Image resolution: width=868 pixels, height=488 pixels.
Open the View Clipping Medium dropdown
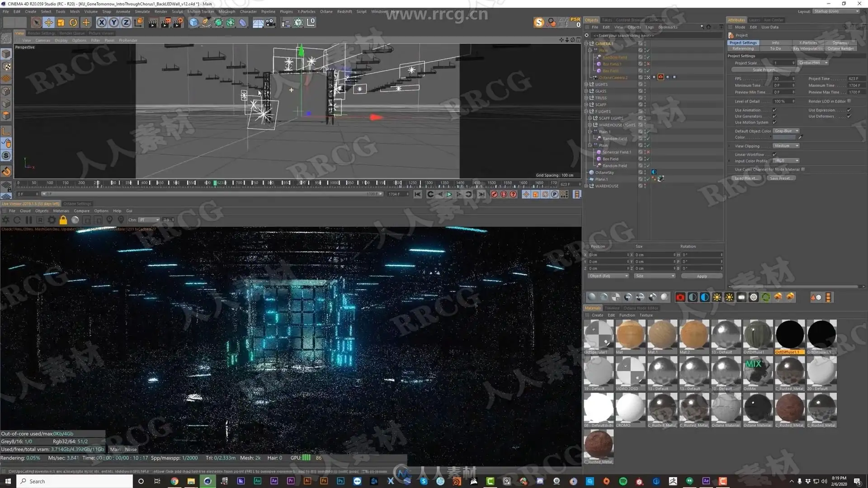(x=785, y=146)
